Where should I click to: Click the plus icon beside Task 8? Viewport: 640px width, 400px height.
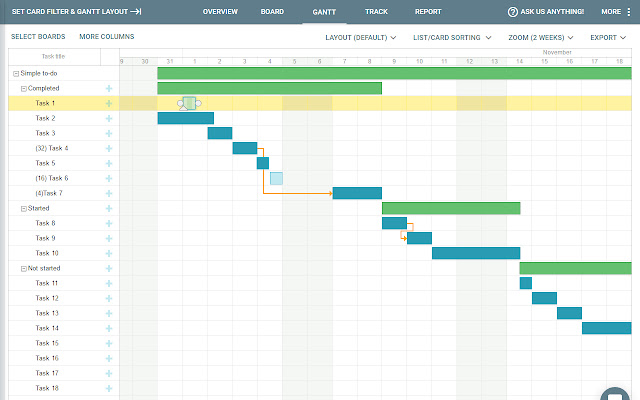[x=109, y=224]
